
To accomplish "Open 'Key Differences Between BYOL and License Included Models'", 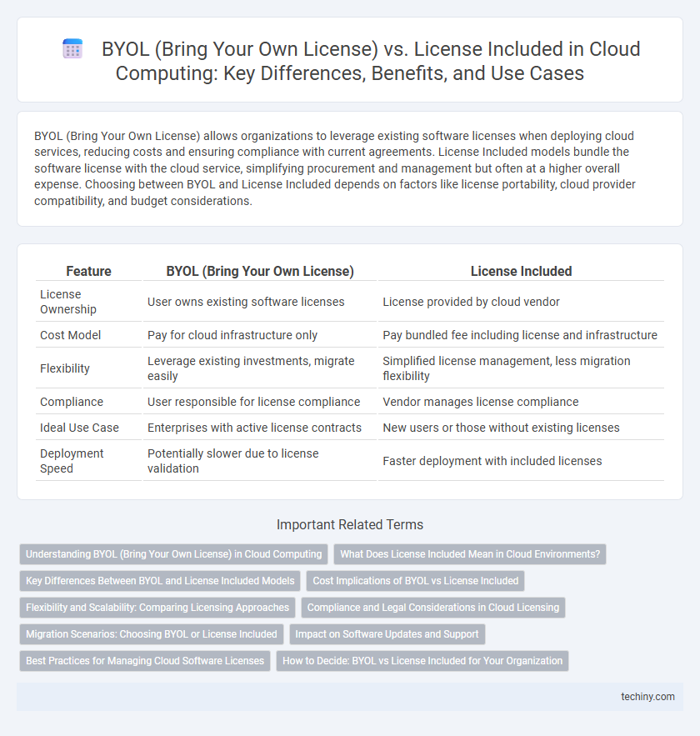I will 160,581.
